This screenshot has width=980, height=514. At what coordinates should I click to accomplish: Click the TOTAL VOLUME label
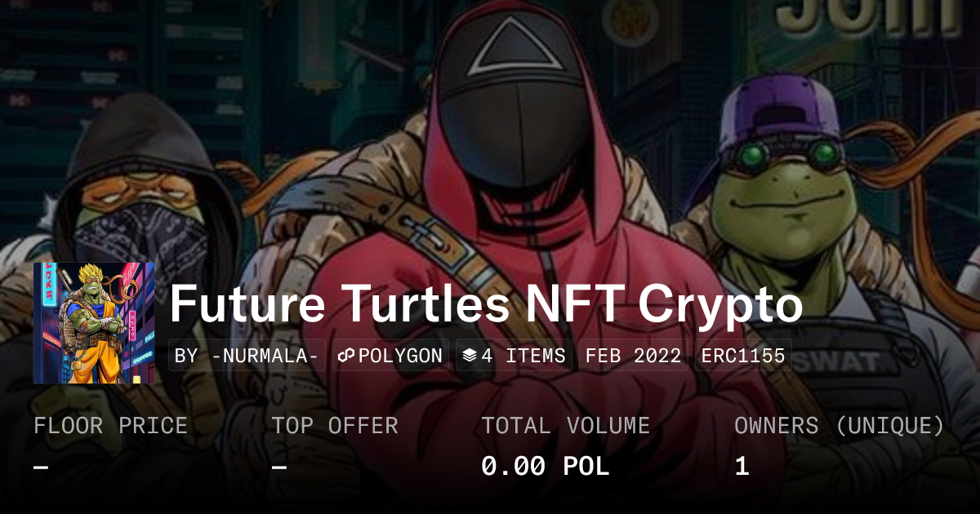point(565,426)
